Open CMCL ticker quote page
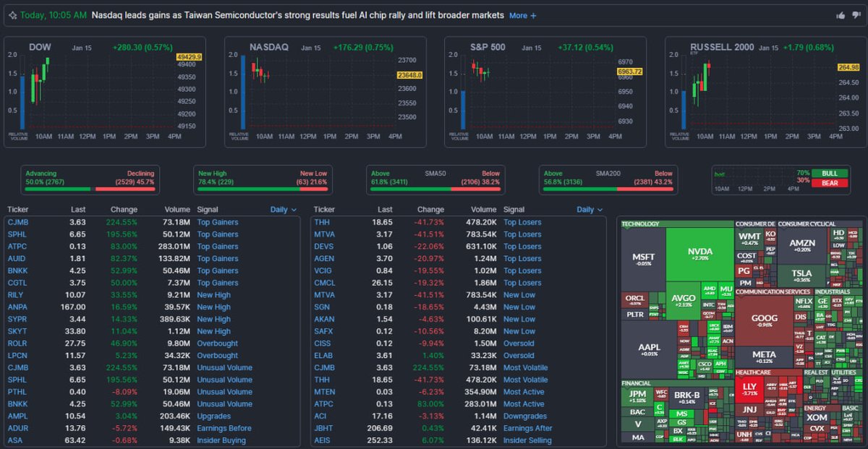 (x=325, y=283)
